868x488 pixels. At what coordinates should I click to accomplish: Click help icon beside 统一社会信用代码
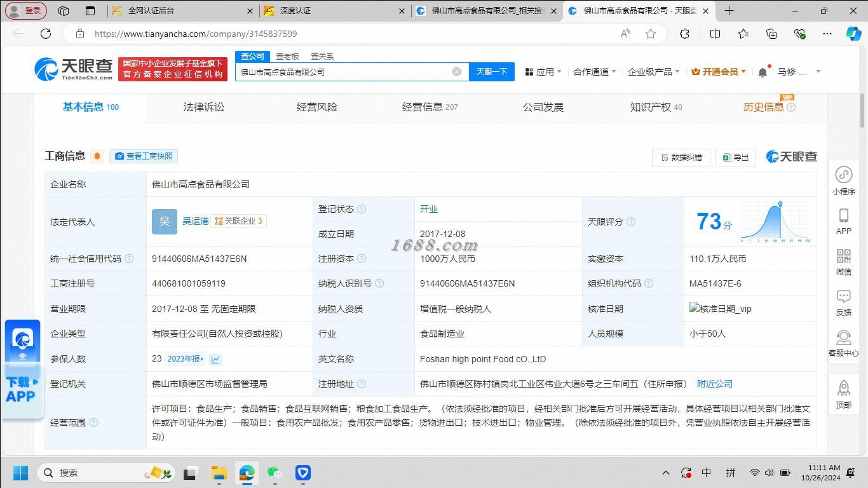tap(129, 259)
